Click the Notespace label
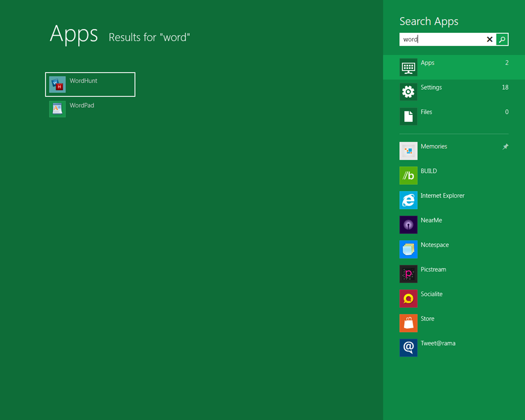 [435, 245]
